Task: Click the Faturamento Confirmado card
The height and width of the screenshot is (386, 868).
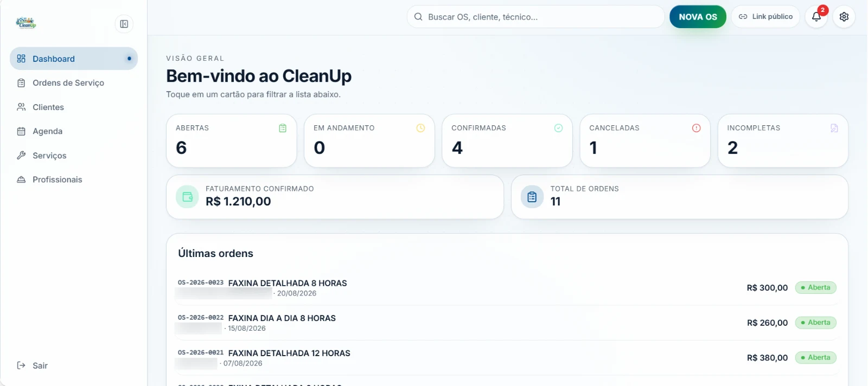Action: 335,197
